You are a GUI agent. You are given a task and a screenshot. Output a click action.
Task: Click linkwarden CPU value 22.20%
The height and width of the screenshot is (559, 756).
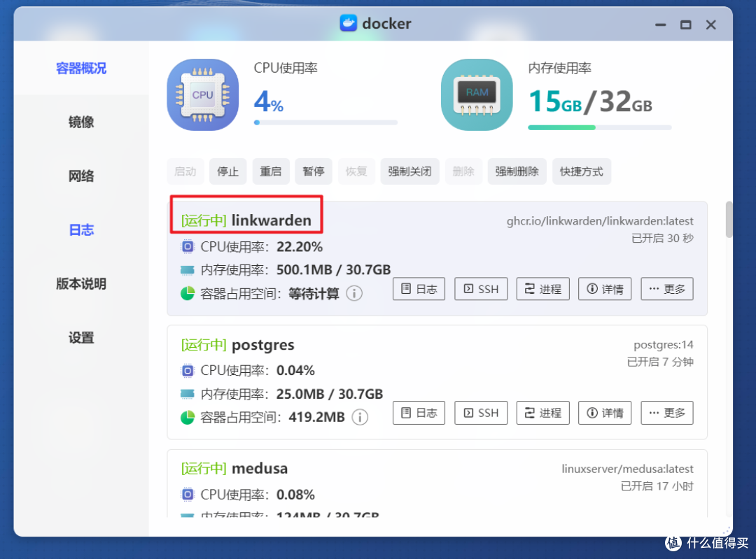pos(300,247)
